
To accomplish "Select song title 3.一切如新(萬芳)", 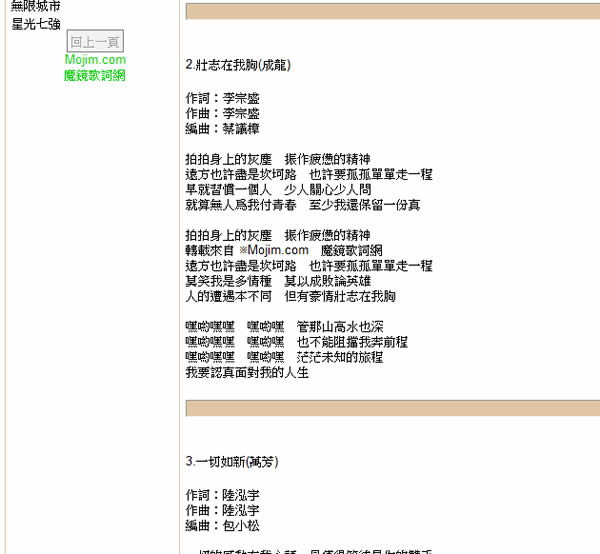I will coord(232,461).
